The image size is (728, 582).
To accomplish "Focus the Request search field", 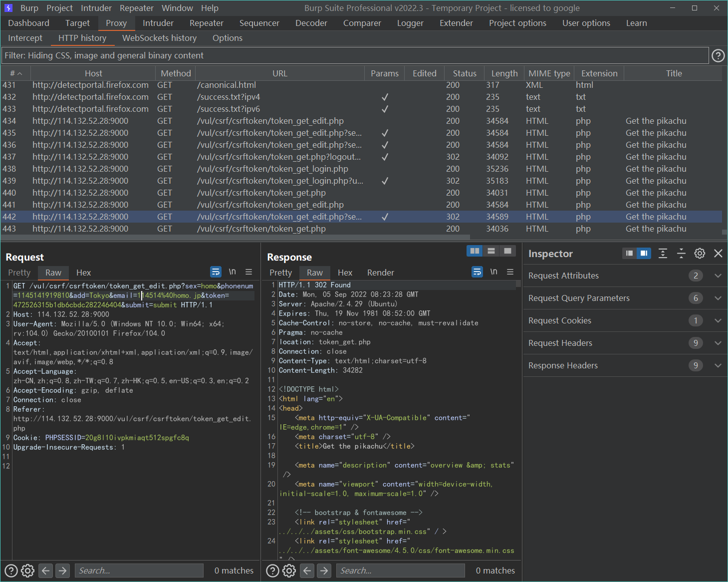I will (x=139, y=571).
